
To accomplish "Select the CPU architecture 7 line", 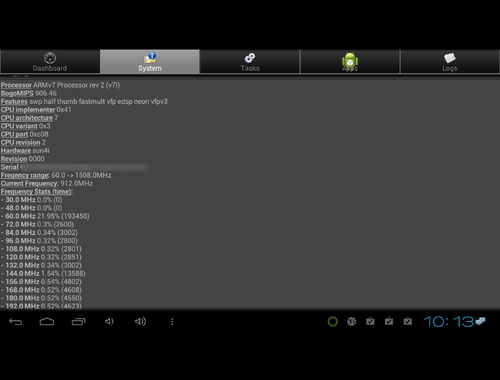I will (x=29, y=118).
